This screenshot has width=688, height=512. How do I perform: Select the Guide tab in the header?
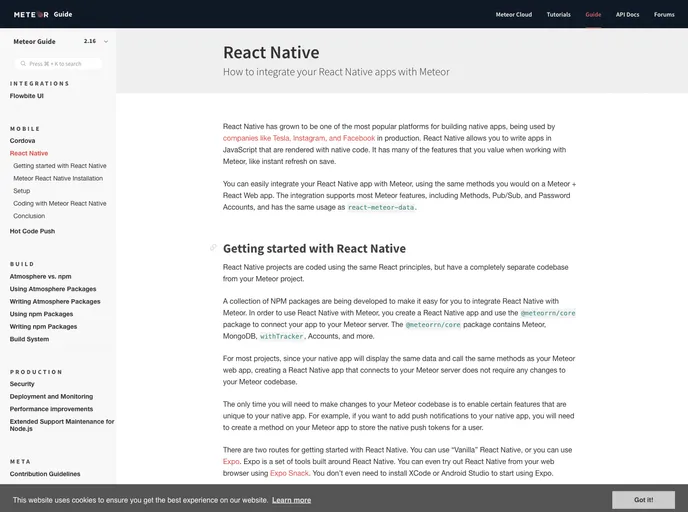pyautogui.click(x=593, y=14)
